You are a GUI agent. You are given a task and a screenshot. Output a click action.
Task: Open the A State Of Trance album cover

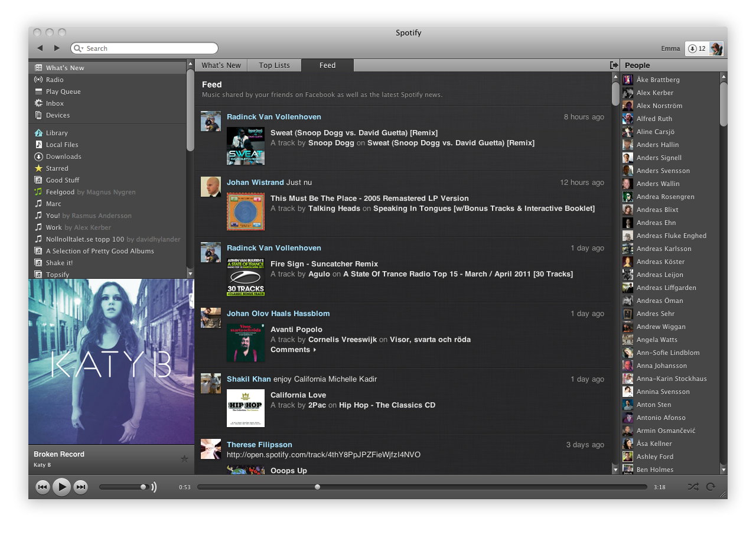(x=246, y=277)
